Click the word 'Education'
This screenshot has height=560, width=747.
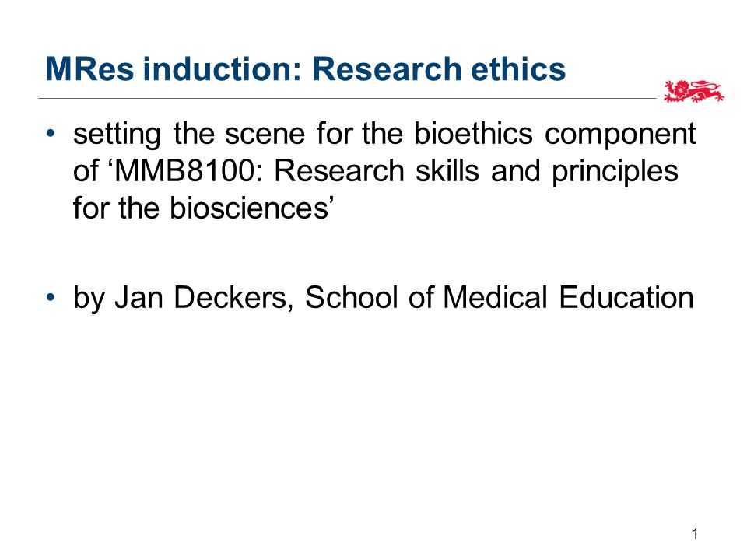(x=626, y=298)
